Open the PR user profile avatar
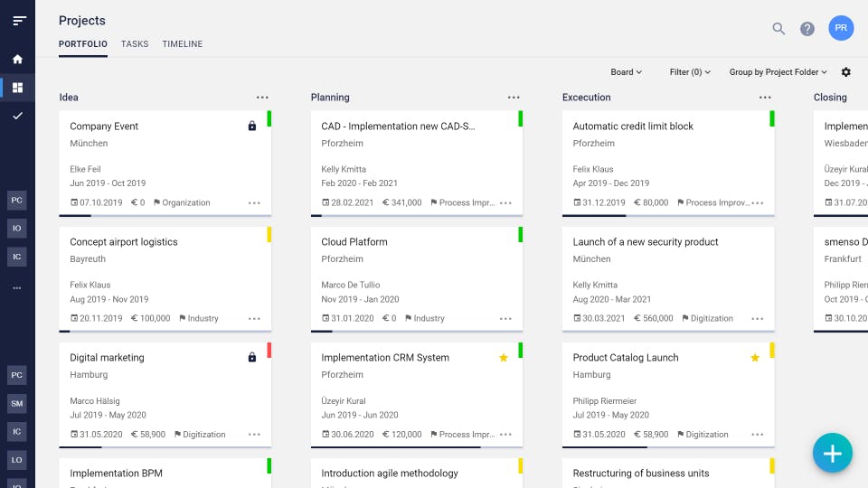Viewport: 868px width, 488px height. point(841,28)
